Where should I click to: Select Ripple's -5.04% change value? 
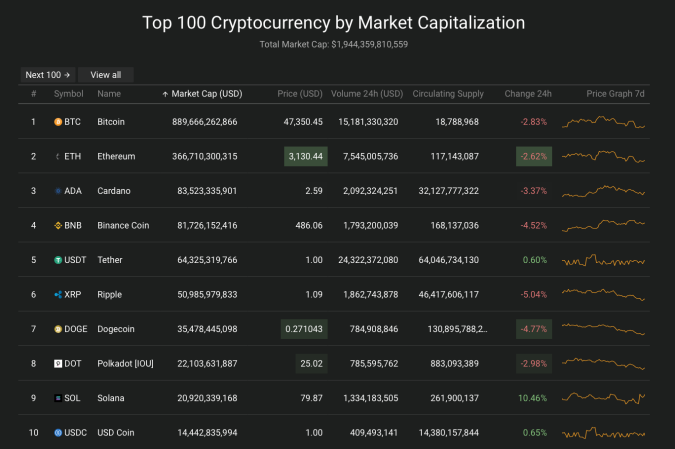[x=534, y=294]
